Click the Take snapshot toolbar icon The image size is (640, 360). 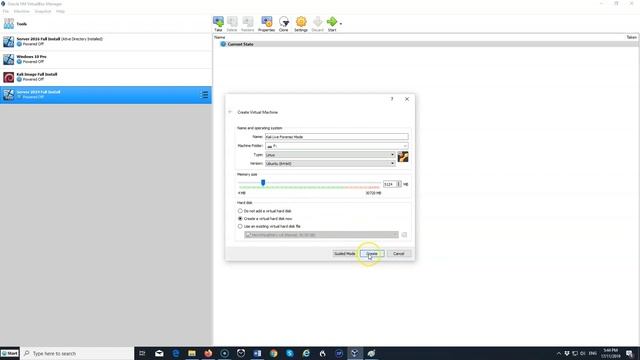pos(218,24)
